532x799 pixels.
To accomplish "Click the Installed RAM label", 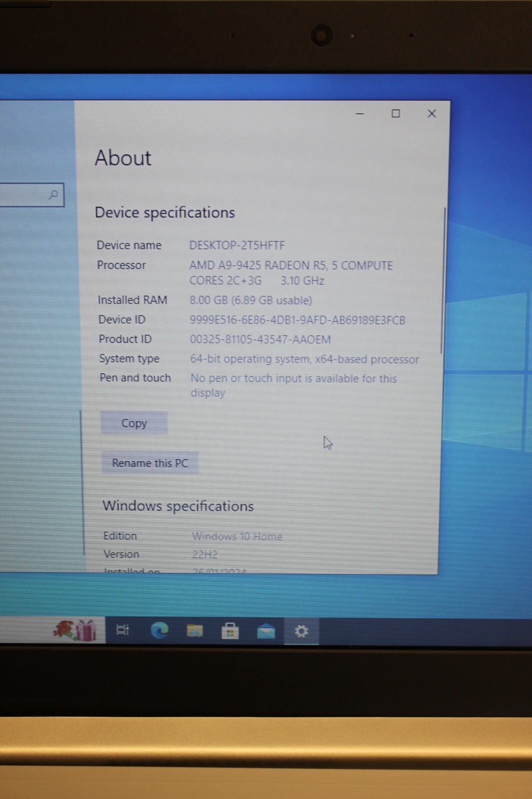I will [132, 300].
